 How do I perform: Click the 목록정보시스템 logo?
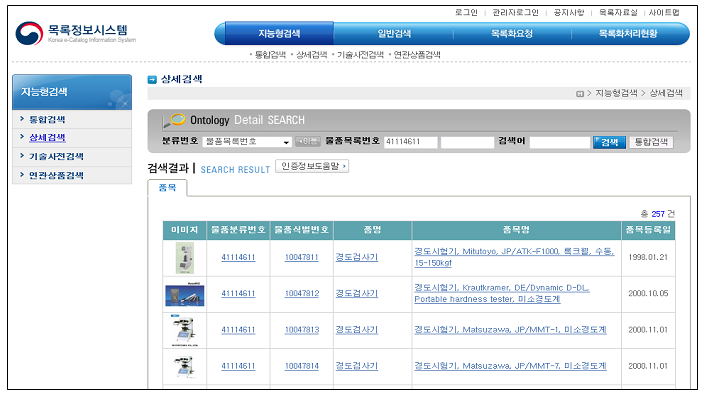(75, 33)
